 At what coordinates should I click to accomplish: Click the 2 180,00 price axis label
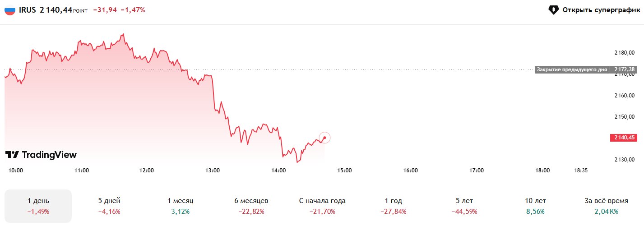pyautogui.click(x=625, y=53)
